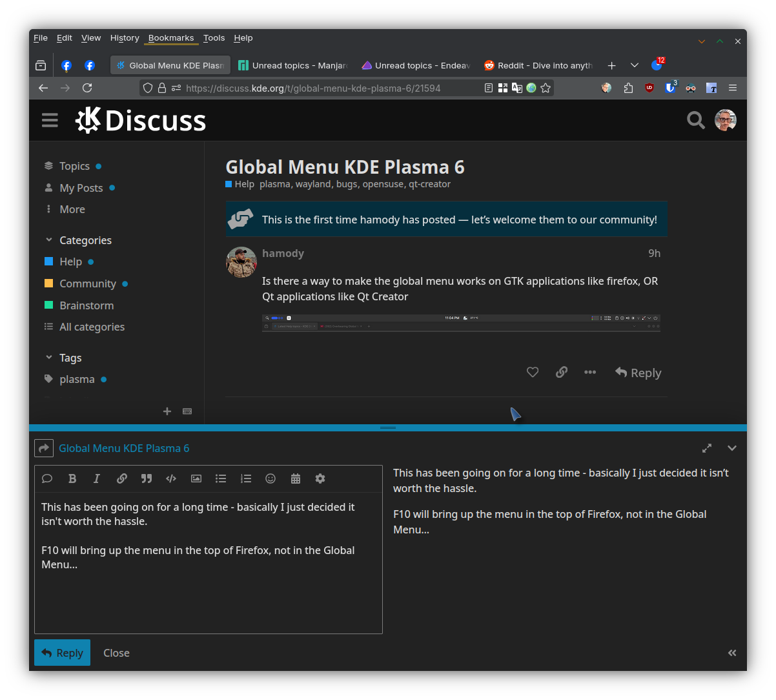Viewport: 776px width, 700px height.
Task: Open the Bookmarks menu
Action: [171, 38]
